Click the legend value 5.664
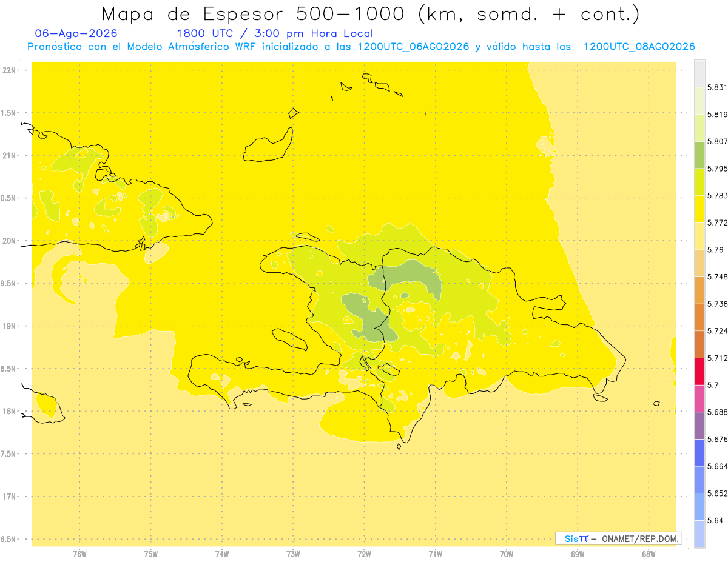The width and height of the screenshot is (728, 562). click(x=717, y=466)
